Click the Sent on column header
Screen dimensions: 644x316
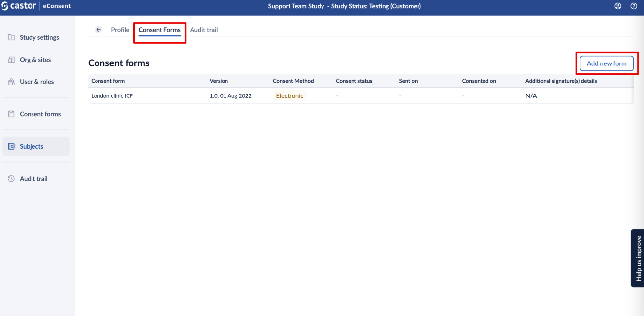408,81
